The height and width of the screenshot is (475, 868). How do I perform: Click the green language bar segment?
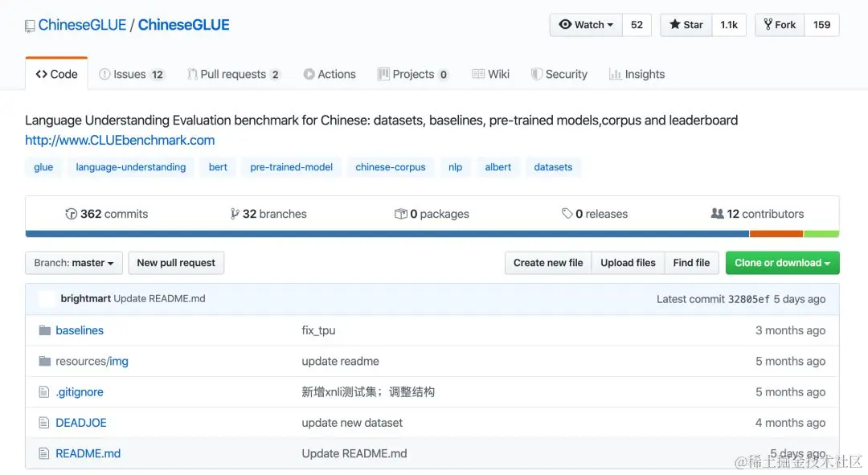click(821, 234)
